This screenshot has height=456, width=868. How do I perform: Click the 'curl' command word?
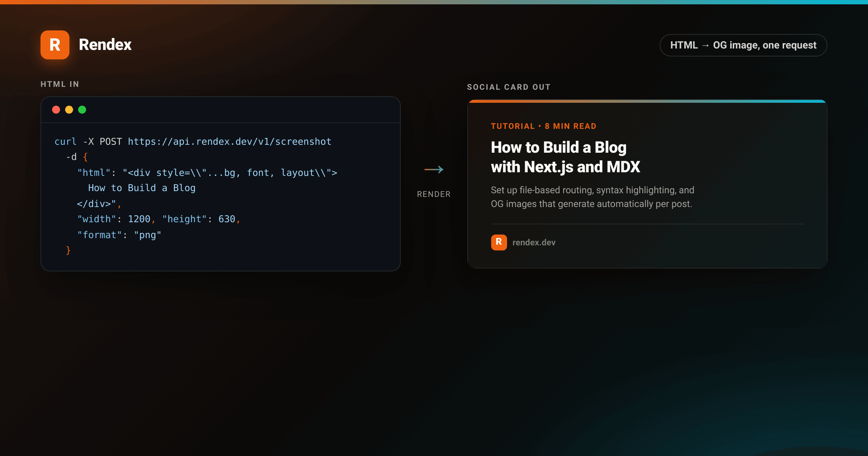coord(65,142)
